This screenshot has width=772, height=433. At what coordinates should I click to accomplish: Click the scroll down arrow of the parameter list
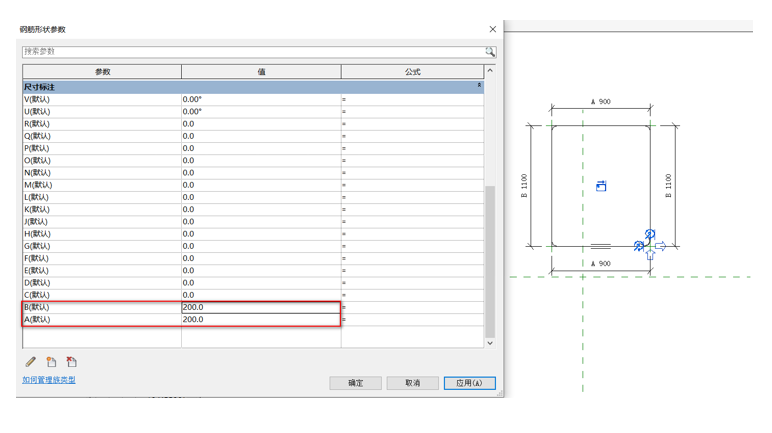click(x=490, y=343)
